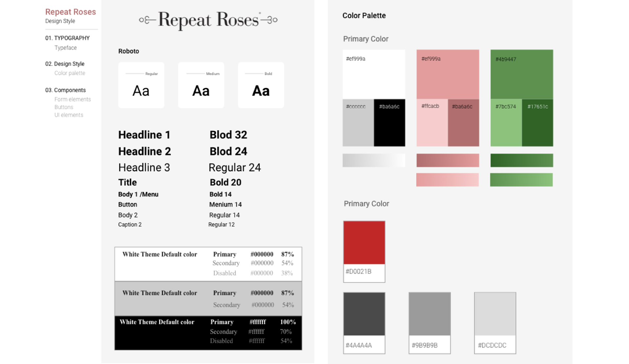
Task: Click the Blod 24 spec text
Action: point(228,152)
